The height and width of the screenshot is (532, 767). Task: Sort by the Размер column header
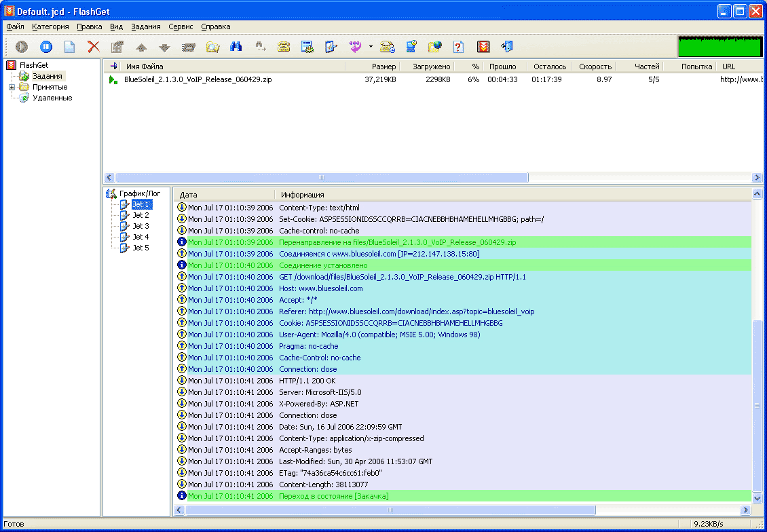[383, 66]
